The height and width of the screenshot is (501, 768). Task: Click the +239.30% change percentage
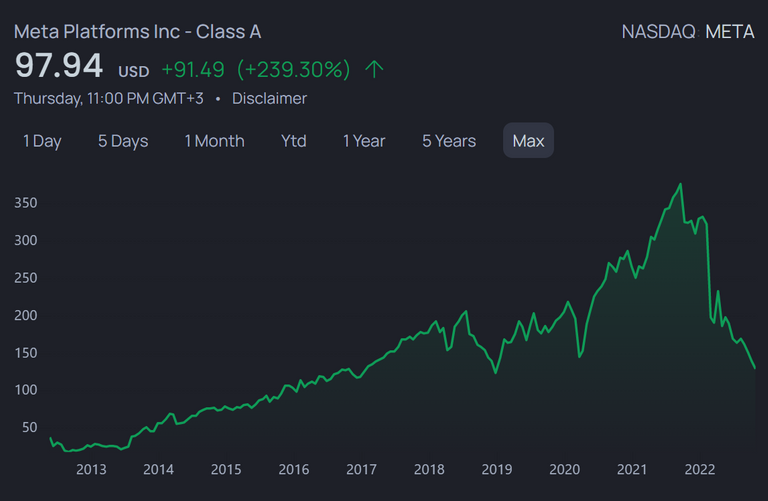[x=293, y=70]
